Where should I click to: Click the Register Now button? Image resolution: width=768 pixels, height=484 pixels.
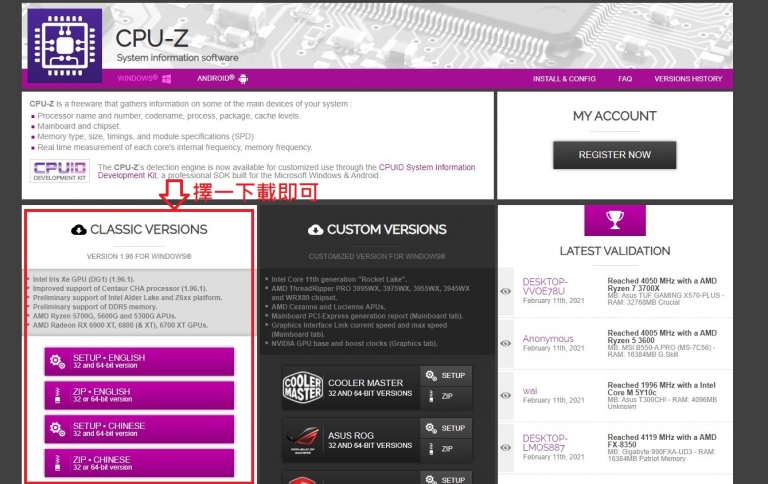[x=615, y=155]
